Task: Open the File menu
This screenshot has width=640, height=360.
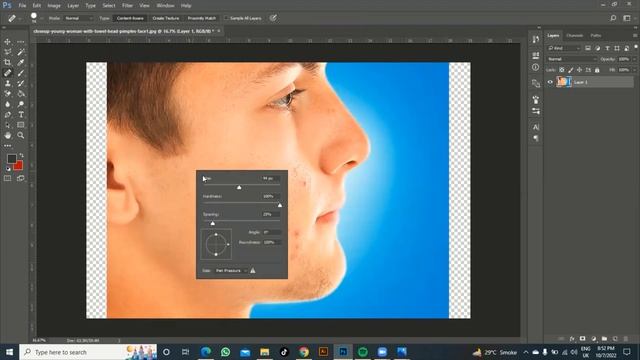Action: pos(22,6)
